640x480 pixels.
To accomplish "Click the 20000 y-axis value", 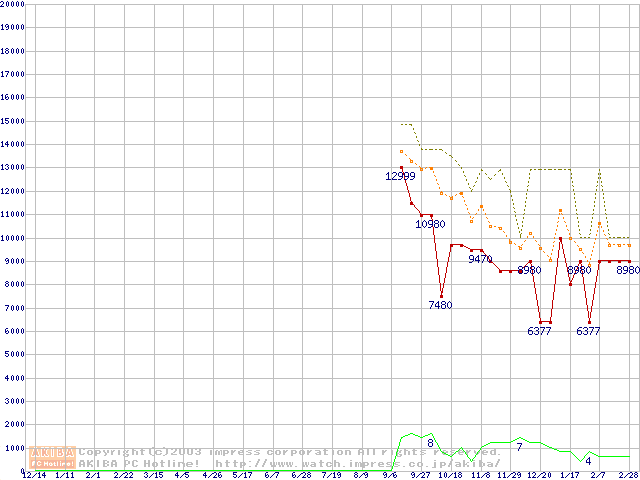I will [x=12, y=4].
